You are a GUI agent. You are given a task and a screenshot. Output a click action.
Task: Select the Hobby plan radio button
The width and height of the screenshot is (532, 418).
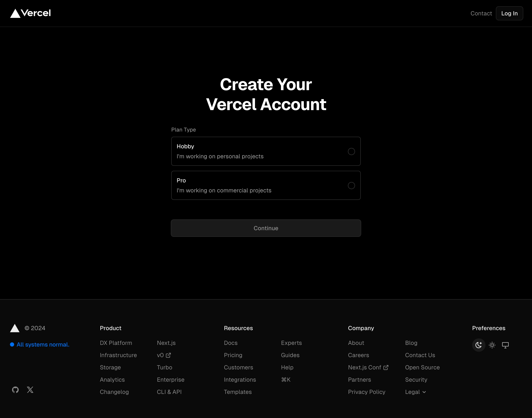[x=351, y=151]
